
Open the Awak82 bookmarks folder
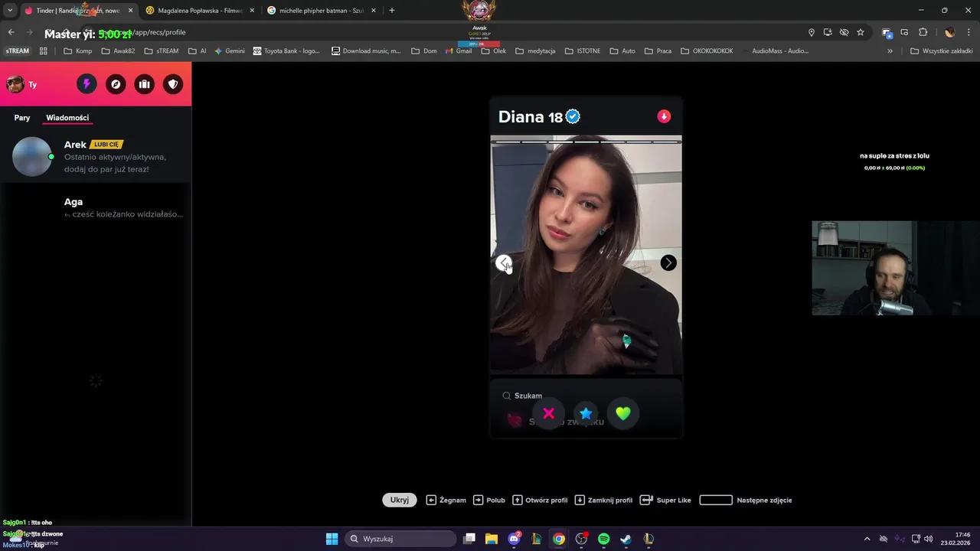point(117,51)
